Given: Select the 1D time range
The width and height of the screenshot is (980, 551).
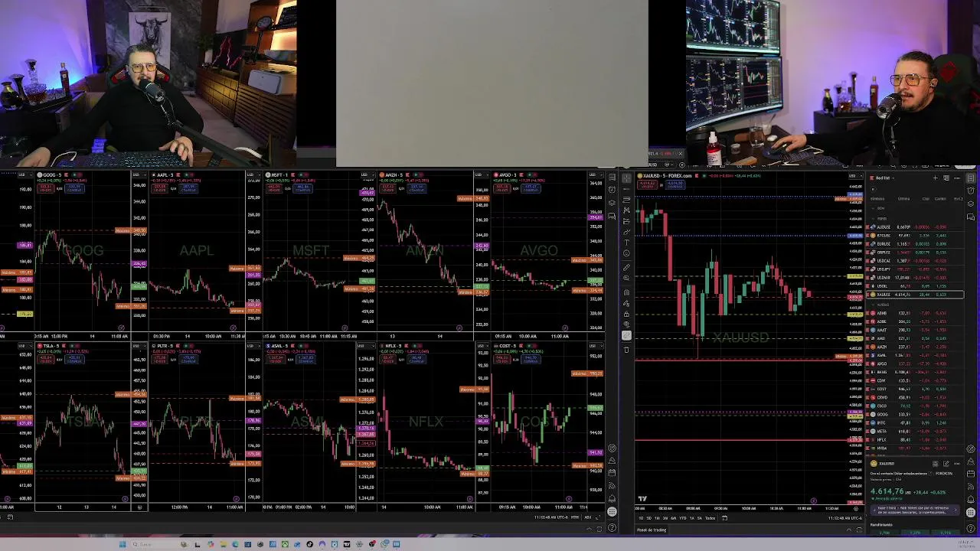Looking at the screenshot, I should point(641,518).
